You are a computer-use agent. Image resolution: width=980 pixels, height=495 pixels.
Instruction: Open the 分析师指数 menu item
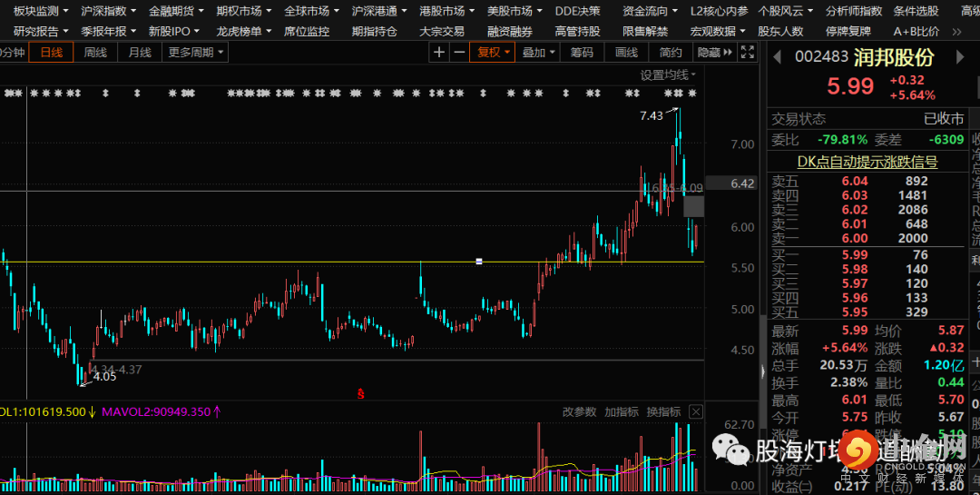[854, 11]
